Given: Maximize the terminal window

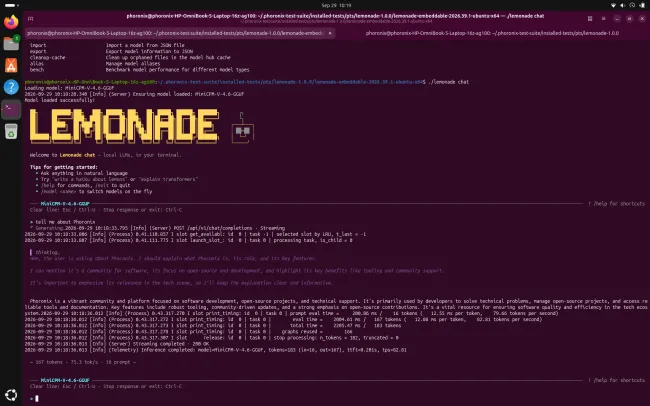Looking at the screenshot, I should click(629, 19).
